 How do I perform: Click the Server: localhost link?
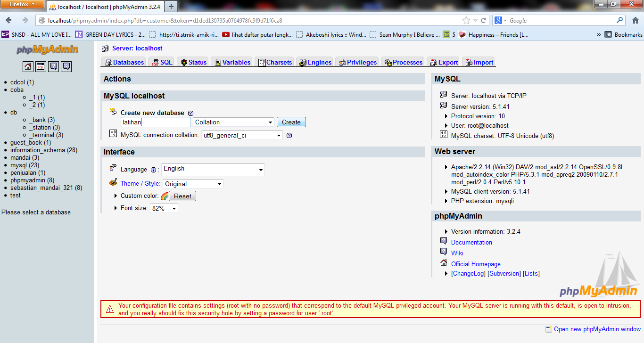[x=137, y=48]
